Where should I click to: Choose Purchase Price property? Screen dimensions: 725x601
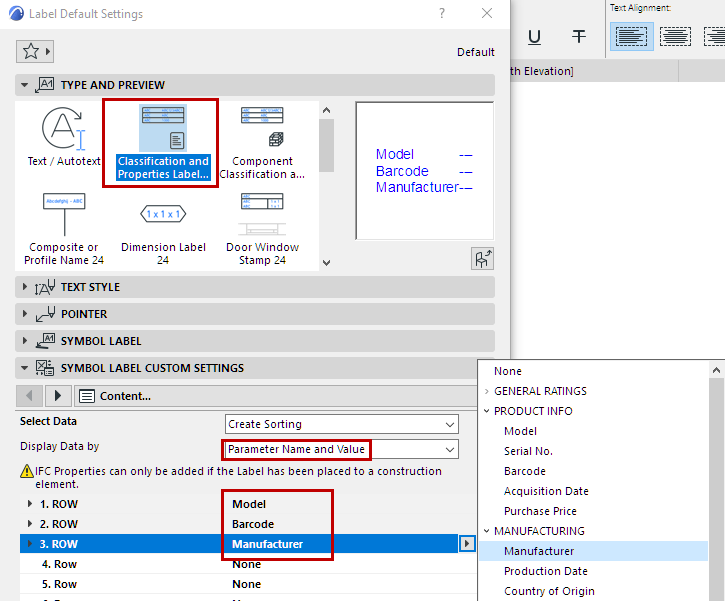pos(540,511)
